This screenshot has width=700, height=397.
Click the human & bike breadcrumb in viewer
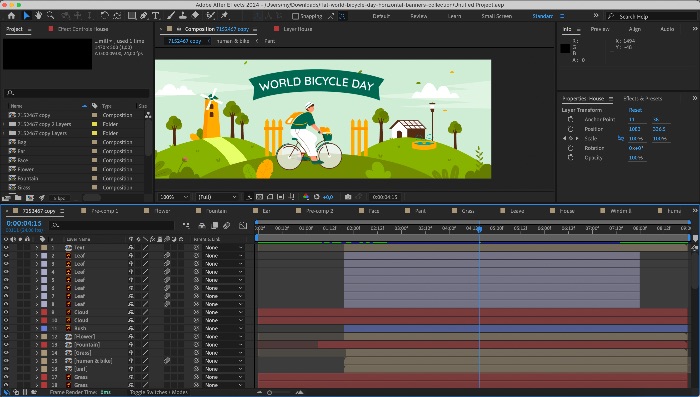tap(233, 41)
